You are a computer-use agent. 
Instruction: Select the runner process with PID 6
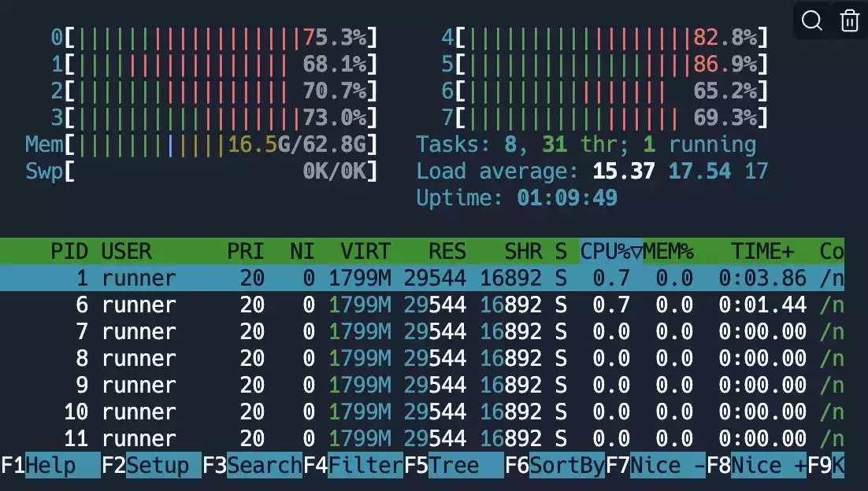(x=236, y=305)
